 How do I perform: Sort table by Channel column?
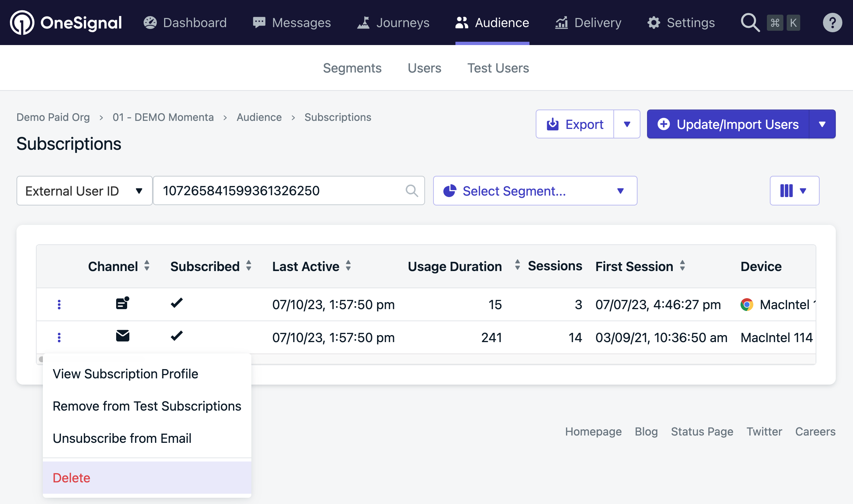pos(147,266)
